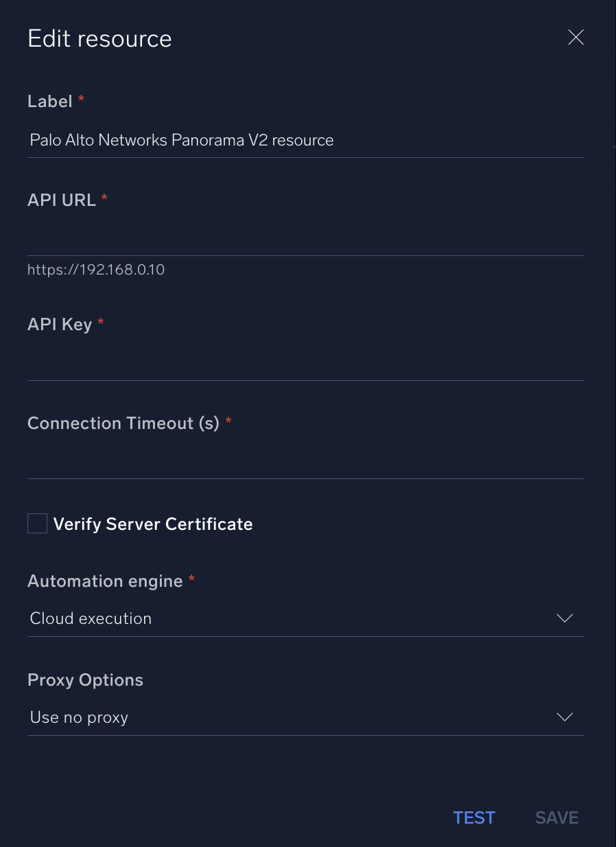Click the https://192.168.0.10 hint text
The height and width of the screenshot is (847, 616).
coord(96,269)
